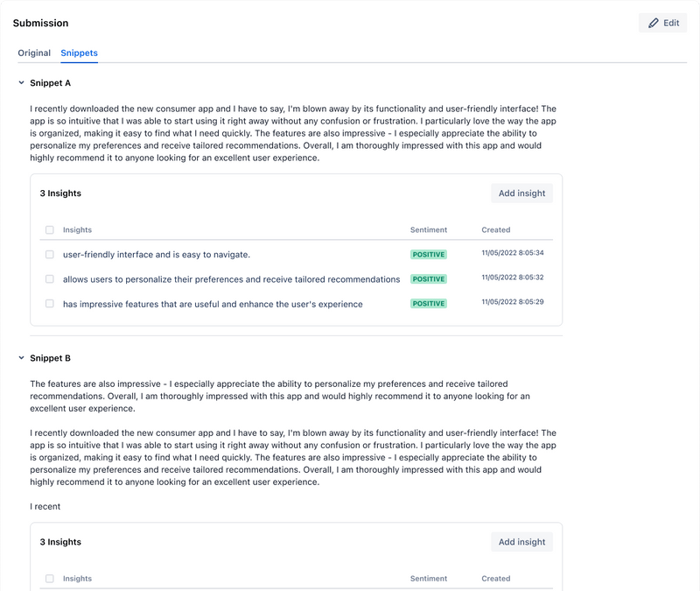Click the Snippet A paragraph text
Image resolution: width=700 pixels, height=591 pixels.
tap(293, 134)
